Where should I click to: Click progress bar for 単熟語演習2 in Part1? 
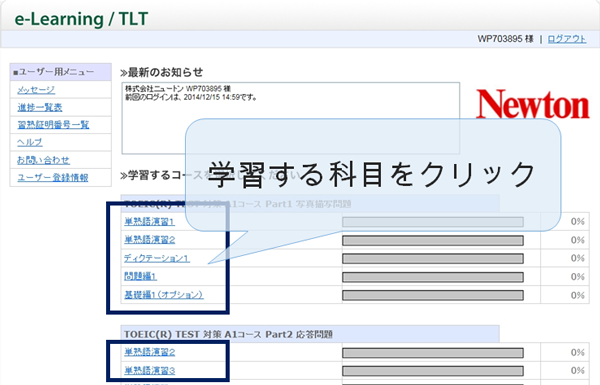point(433,240)
